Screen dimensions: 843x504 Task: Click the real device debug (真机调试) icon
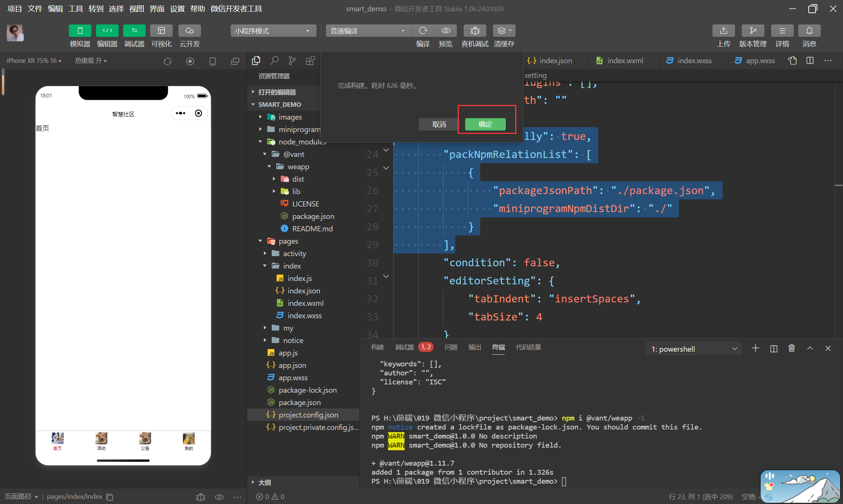[x=475, y=31]
